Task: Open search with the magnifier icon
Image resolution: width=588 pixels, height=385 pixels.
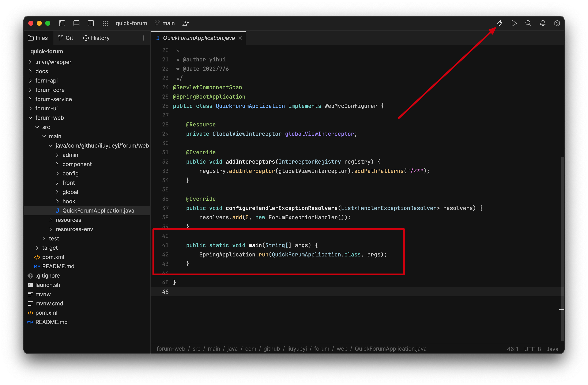Action: point(528,23)
